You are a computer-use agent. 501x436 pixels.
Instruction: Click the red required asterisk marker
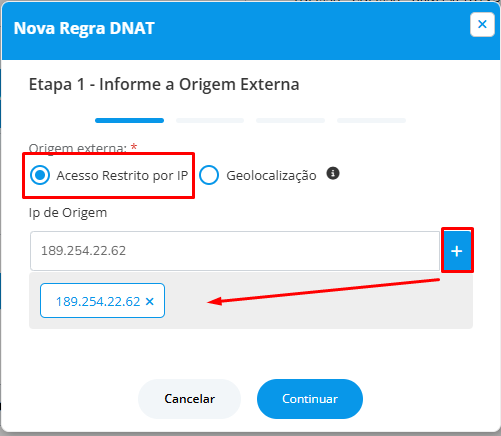[x=134, y=146]
